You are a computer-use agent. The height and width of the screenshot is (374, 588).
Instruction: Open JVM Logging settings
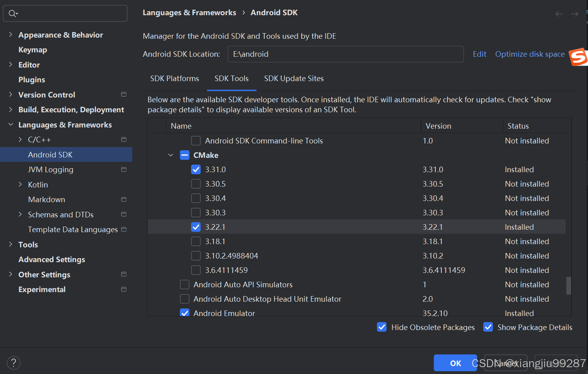tap(51, 169)
